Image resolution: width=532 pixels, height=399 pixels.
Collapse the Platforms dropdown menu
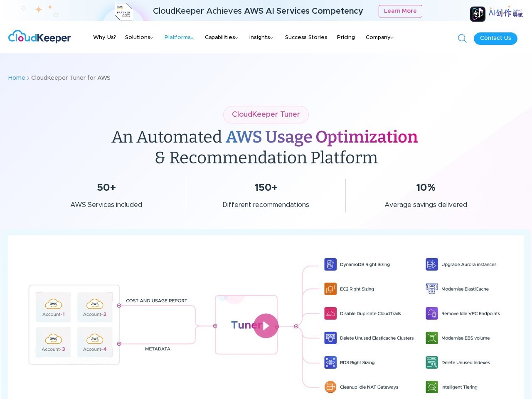click(179, 37)
